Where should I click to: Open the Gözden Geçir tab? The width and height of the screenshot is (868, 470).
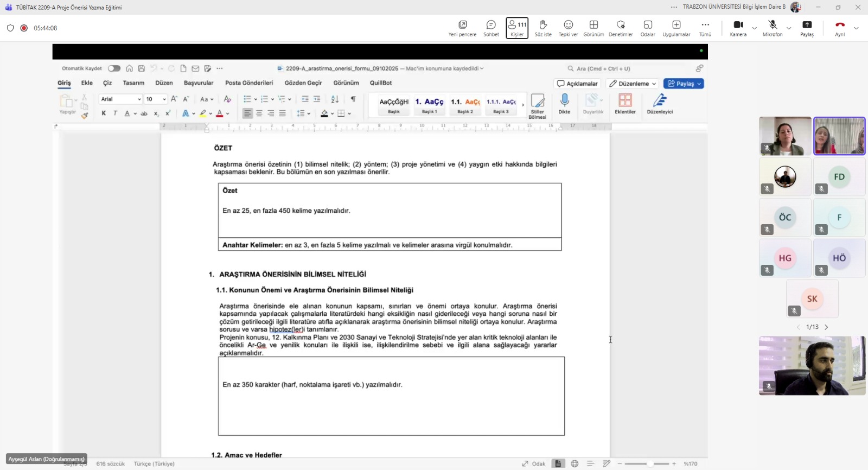tap(303, 83)
